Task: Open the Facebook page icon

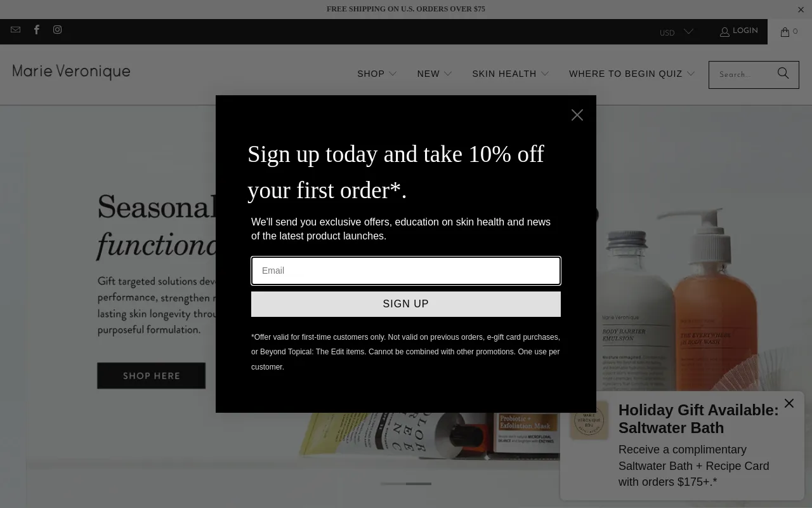Action: click(x=37, y=30)
